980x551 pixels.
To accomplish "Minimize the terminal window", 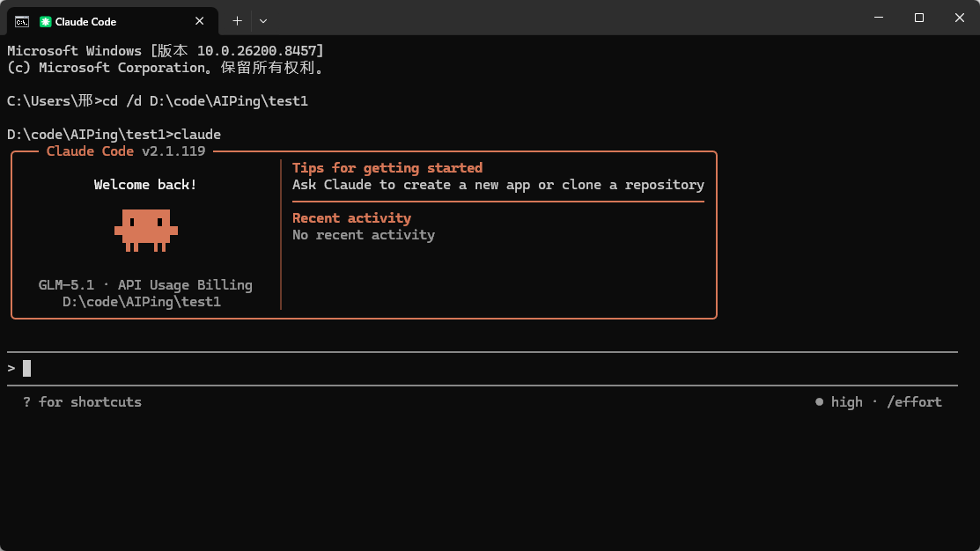I will click(879, 18).
